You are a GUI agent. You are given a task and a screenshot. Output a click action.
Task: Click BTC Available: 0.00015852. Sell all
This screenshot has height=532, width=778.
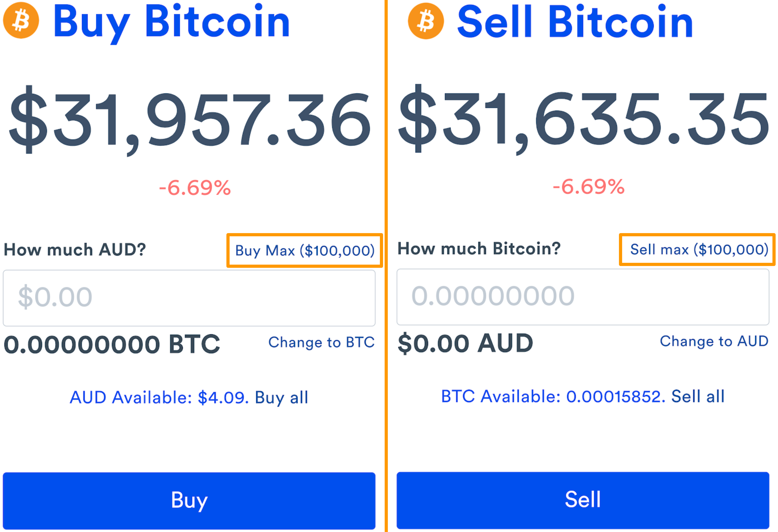tap(583, 397)
